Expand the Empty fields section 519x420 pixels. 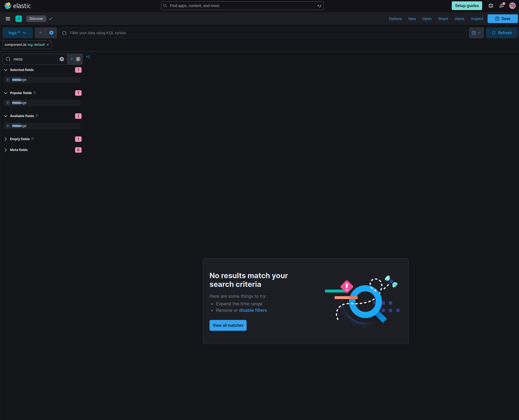6,139
